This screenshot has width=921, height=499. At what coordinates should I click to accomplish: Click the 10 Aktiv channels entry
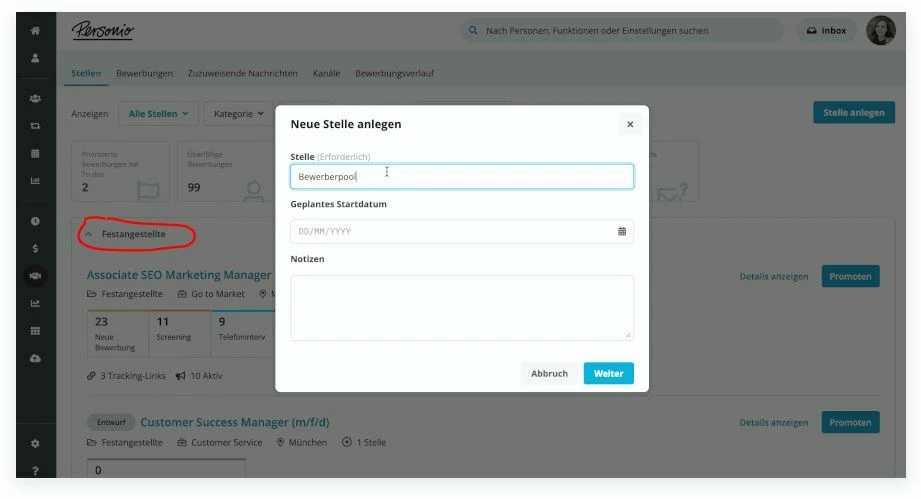pos(199,376)
